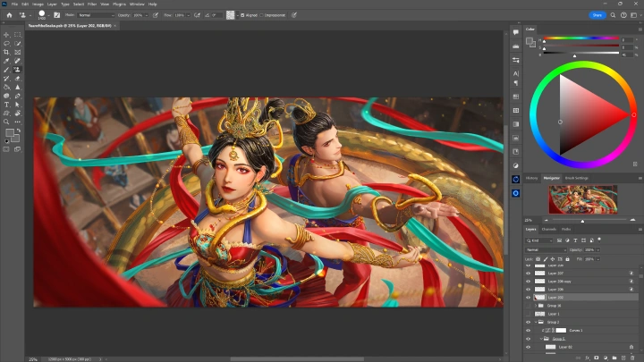Viewport: 644px width, 362px height.
Task: Open the layer Kind filter dropdown
Action: tap(539, 240)
